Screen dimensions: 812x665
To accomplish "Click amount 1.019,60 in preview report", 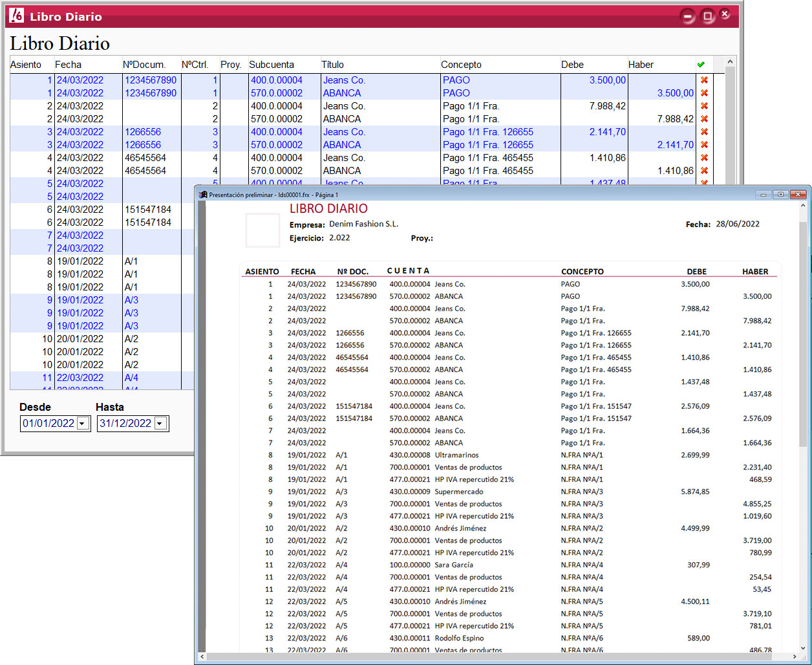I will tap(757, 516).
